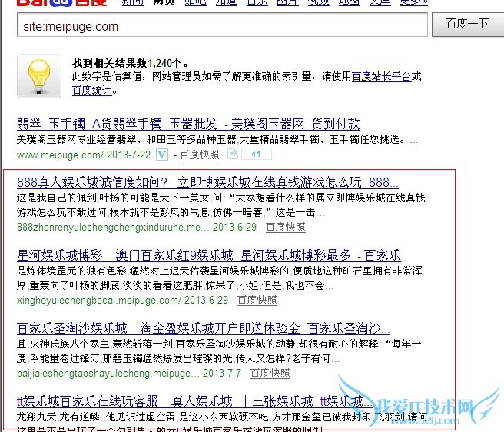
Task: Click the 找到相关结果数1,240个 text
Action: [131, 63]
